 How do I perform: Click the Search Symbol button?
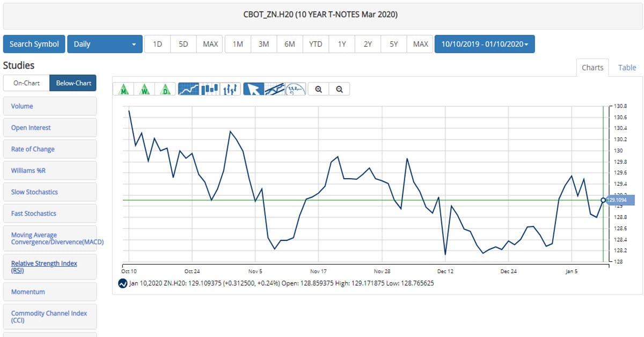coord(34,43)
